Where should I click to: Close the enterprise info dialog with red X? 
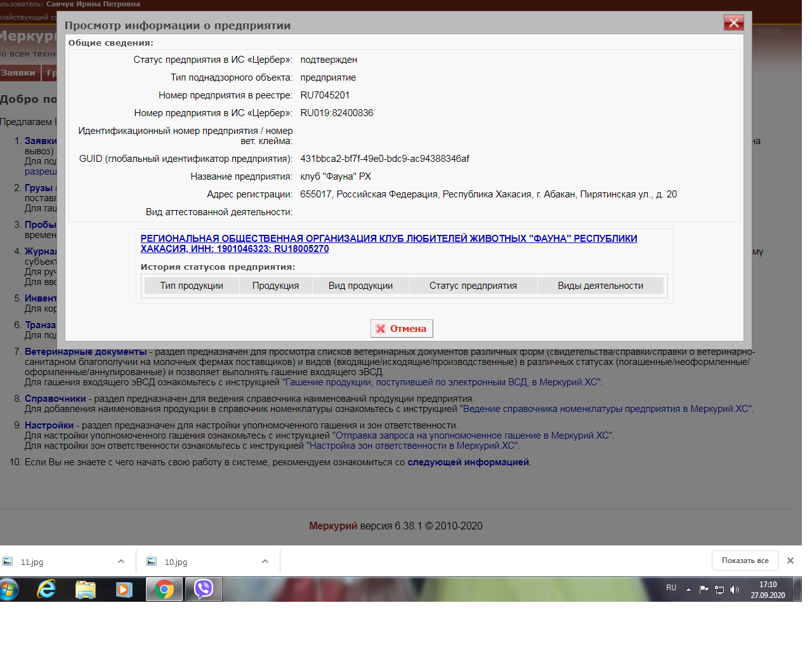point(733,23)
